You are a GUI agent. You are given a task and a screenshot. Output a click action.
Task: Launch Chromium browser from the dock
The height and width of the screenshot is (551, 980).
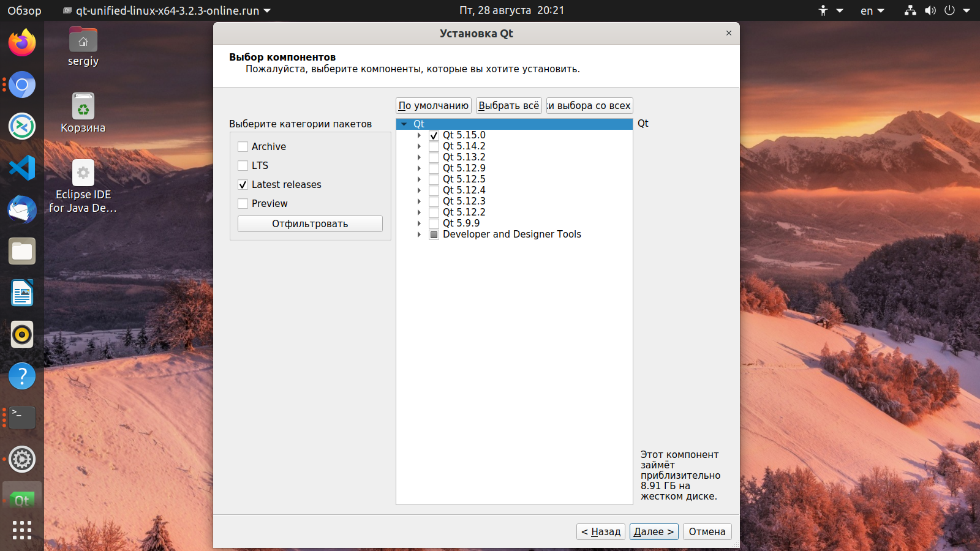click(22, 84)
